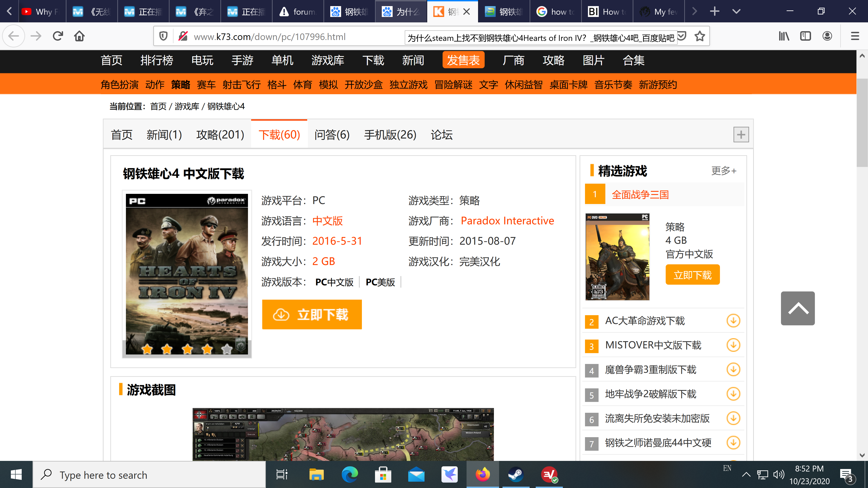
Task: Show hidden system tray icons
Action: click(746, 475)
